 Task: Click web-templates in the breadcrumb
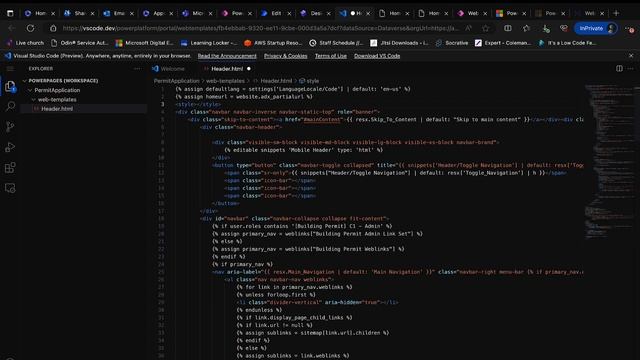point(225,81)
